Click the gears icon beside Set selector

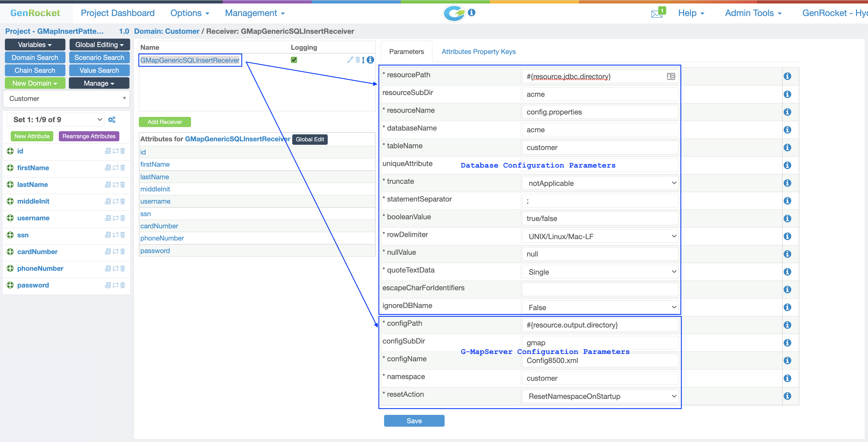(112, 120)
